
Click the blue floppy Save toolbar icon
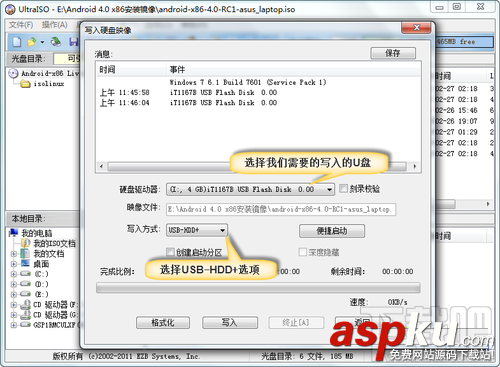pos(74,42)
